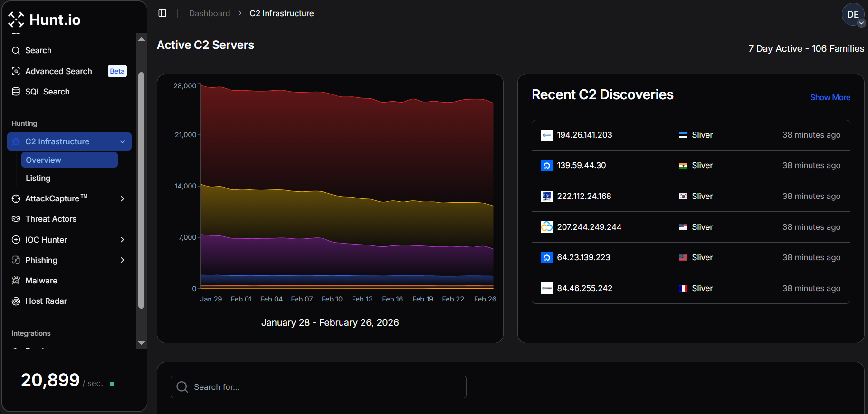
Task: Click 38 minutes ago for 84.46.255.242
Action: (x=811, y=289)
